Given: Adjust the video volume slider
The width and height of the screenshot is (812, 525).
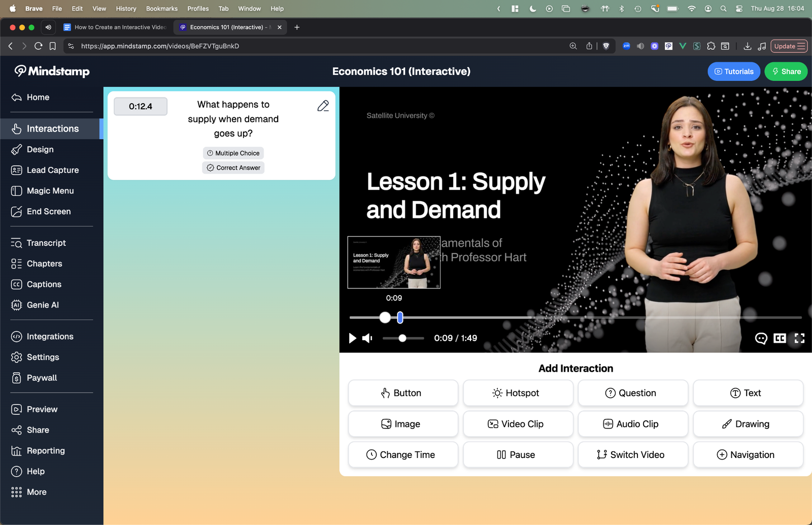Looking at the screenshot, I should (x=402, y=338).
